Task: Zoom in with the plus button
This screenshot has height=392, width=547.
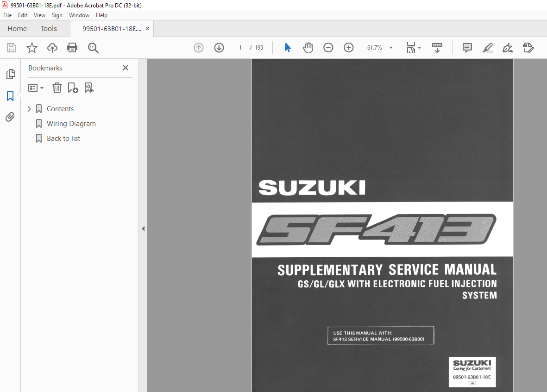Action: [x=349, y=48]
